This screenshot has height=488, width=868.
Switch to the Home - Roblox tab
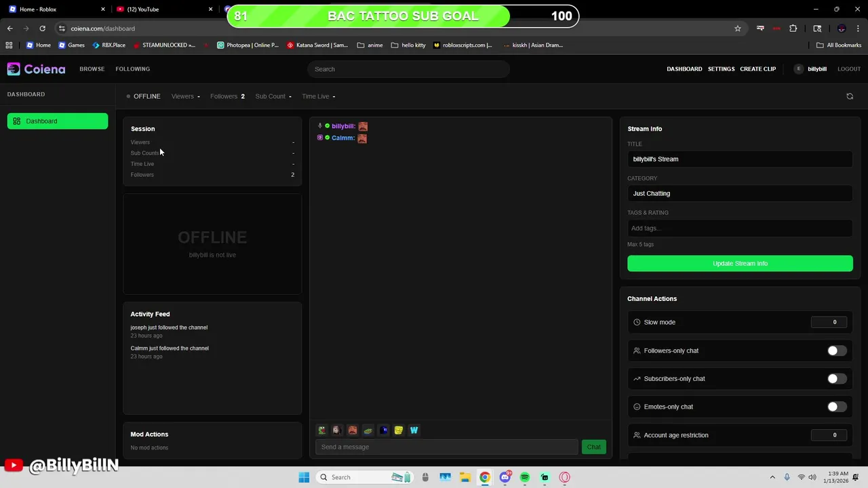coord(56,9)
